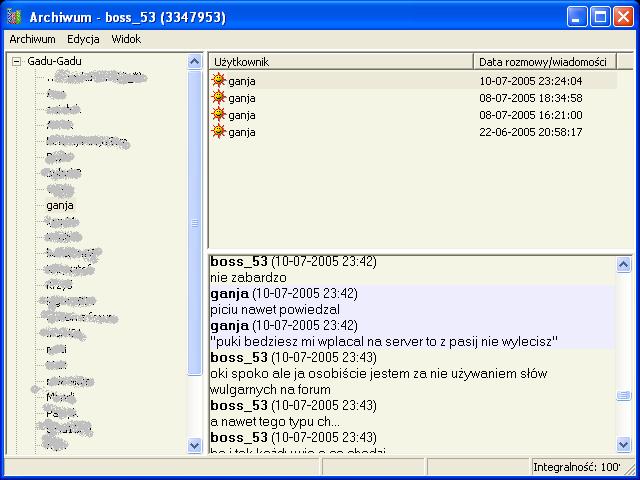Select the Gadu-Gadu root tree item
Viewport: 640px width, 480px height.
55,62
